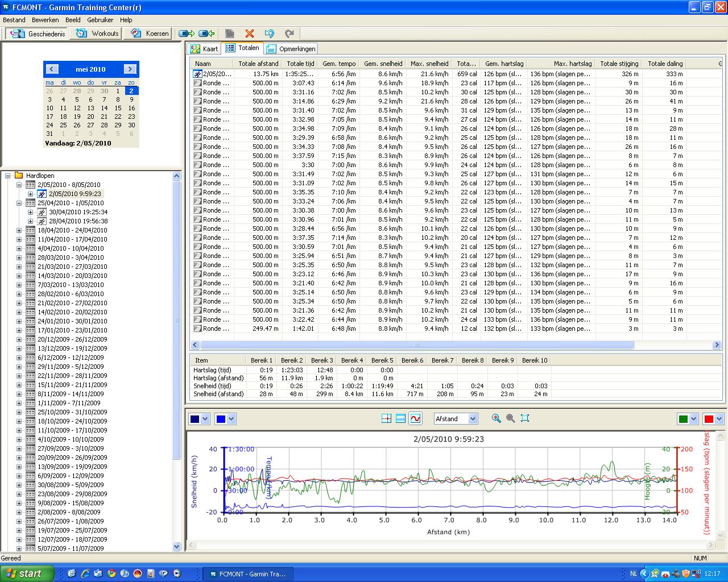This screenshot has width=728, height=582.
Task: Click Chrome icon in quick launch
Action: pyautogui.click(x=111, y=573)
